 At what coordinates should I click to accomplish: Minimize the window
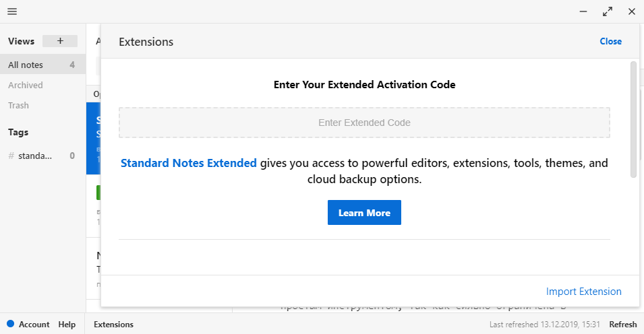(x=583, y=11)
